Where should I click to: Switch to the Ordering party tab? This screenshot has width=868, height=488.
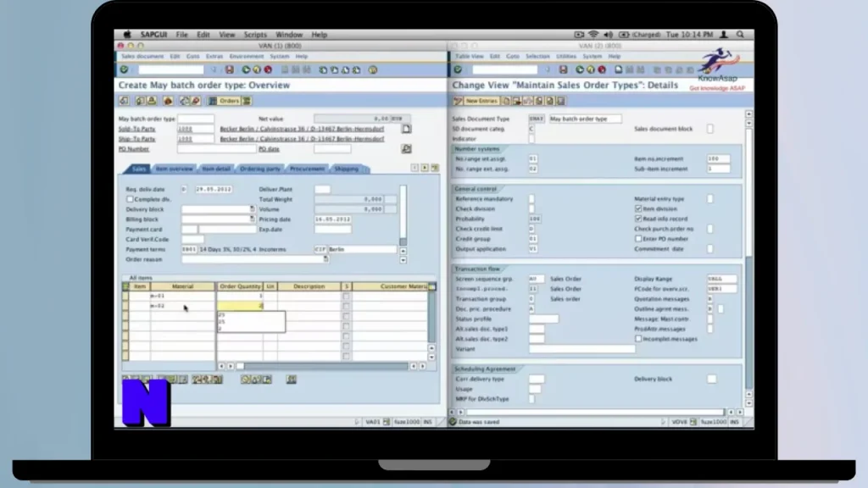click(x=259, y=169)
